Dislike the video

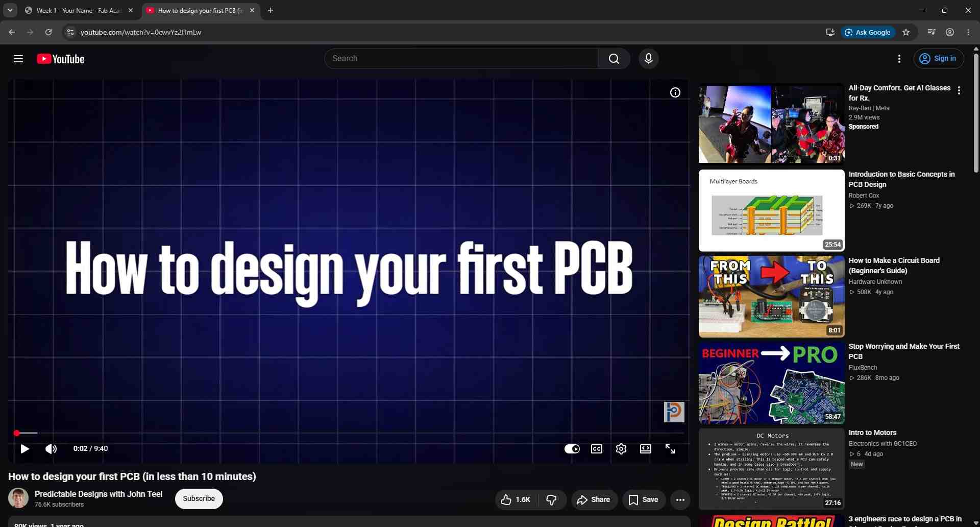click(552, 500)
